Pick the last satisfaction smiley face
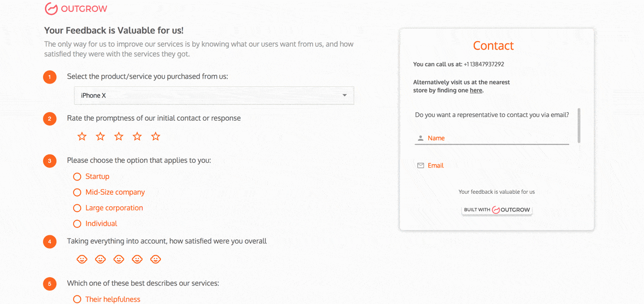The image size is (644, 304). point(156,259)
